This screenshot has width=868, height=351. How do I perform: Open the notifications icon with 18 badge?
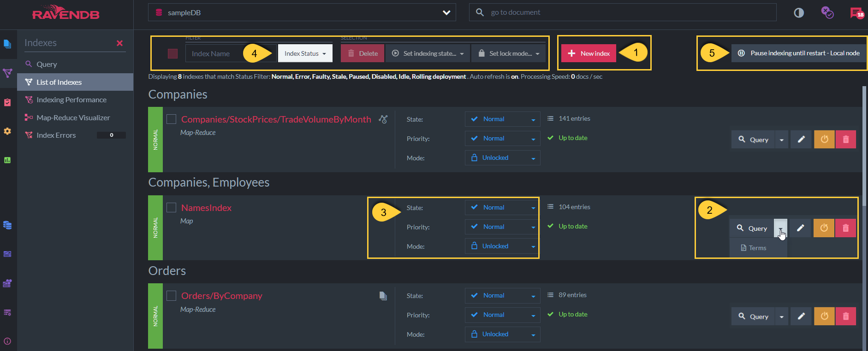tap(856, 13)
